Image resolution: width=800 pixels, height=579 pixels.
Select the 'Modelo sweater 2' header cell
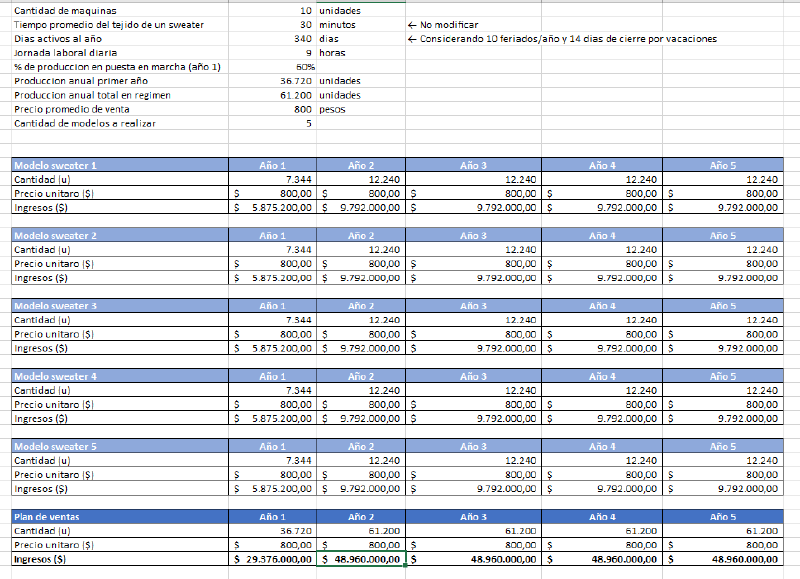click(x=120, y=236)
